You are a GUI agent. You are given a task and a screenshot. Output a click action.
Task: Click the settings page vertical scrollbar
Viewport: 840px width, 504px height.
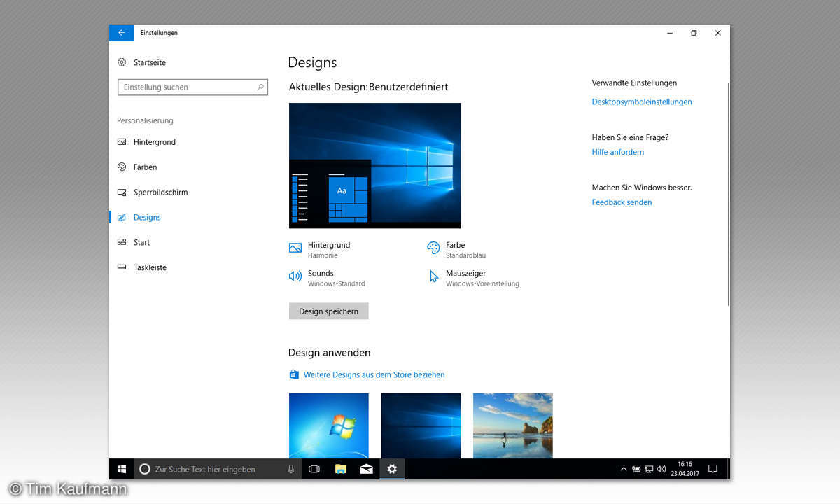[x=728, y=194]
